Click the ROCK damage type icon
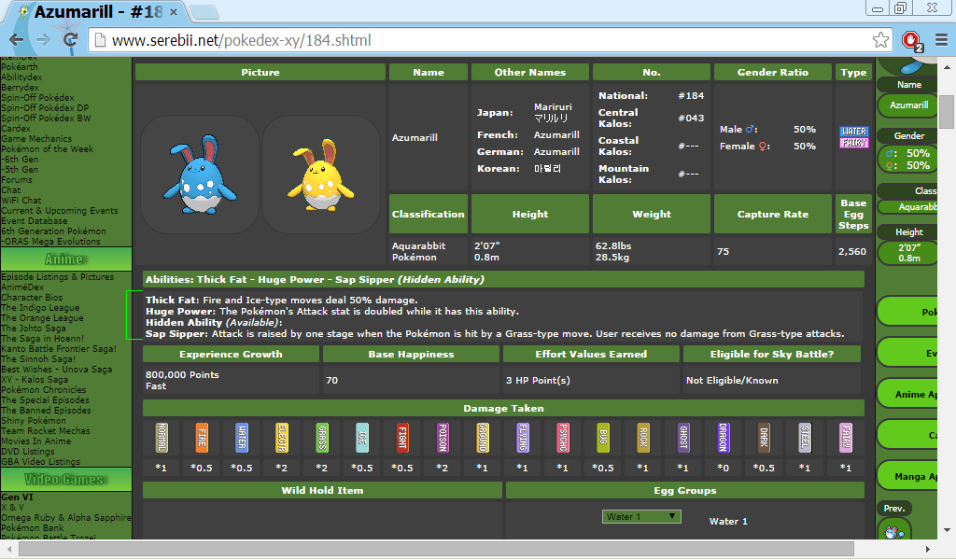956x560 pixels. click(643, 437)
